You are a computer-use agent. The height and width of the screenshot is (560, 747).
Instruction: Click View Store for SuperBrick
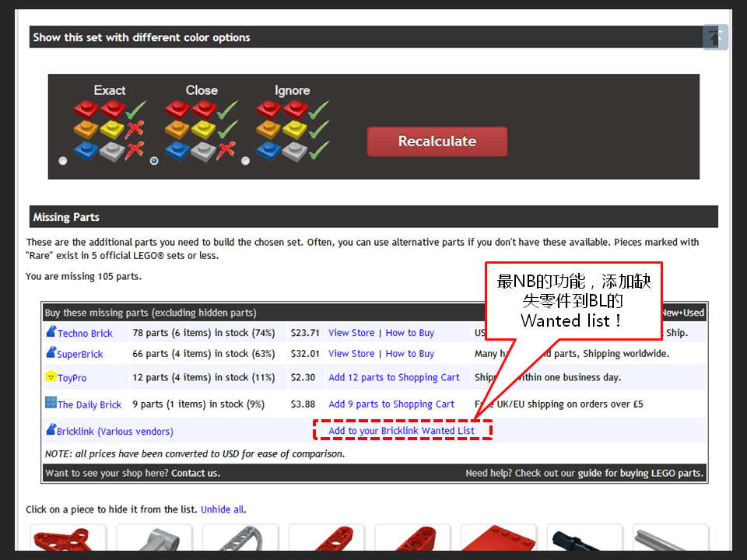[351, 354]
